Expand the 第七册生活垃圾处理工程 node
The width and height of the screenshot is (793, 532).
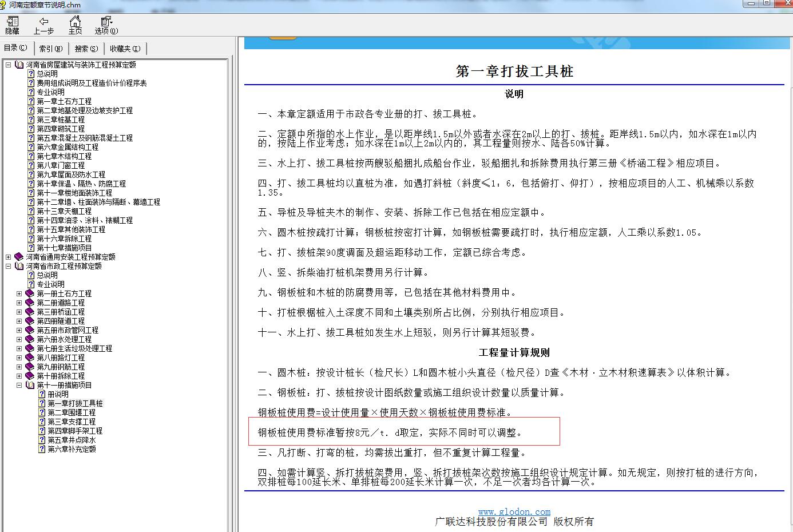click(19, 348)
